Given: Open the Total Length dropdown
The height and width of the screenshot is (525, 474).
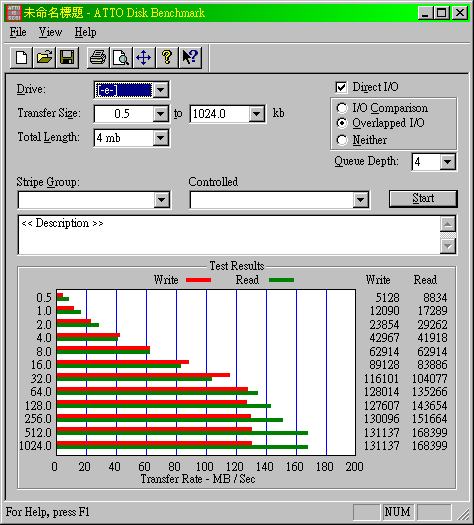Looking at the screenshot, I should tap(161, 138).
